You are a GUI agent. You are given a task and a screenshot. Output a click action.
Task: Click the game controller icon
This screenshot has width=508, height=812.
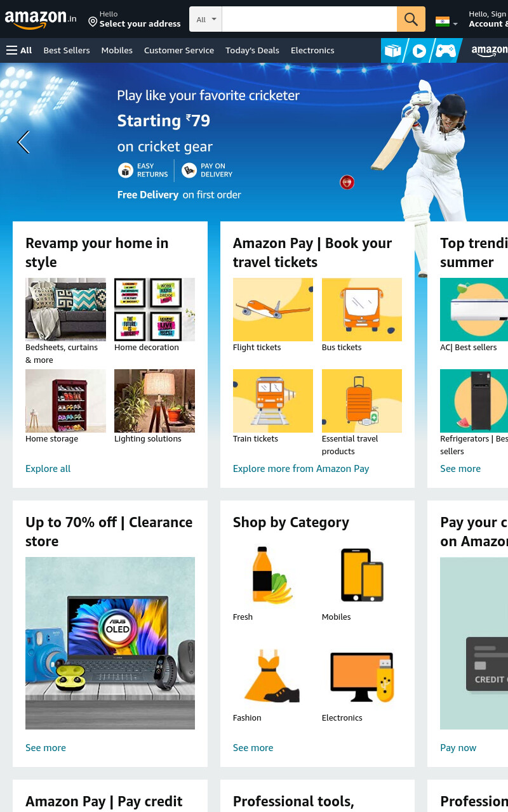[x=445, y=51]
